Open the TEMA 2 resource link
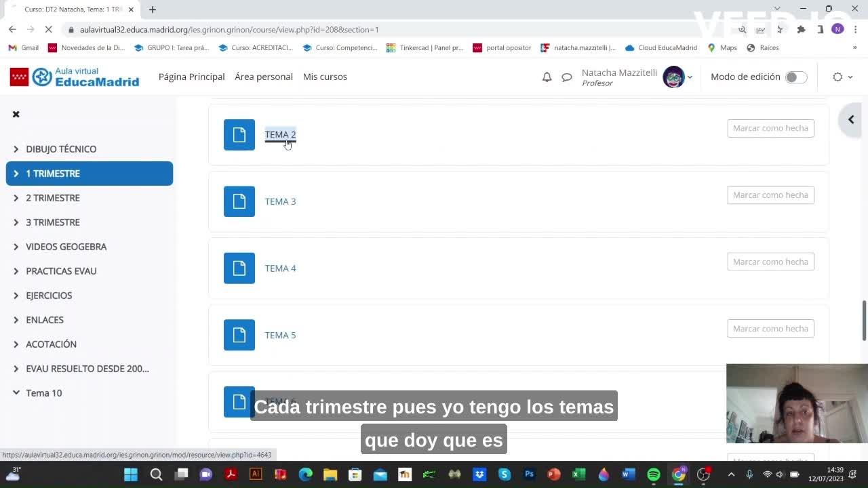The image size is (868, 488). pos(280,134)
